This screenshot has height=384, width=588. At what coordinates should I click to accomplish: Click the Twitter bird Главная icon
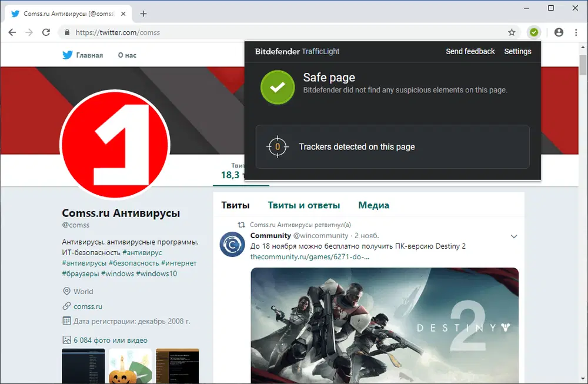[x=68, y=55]
